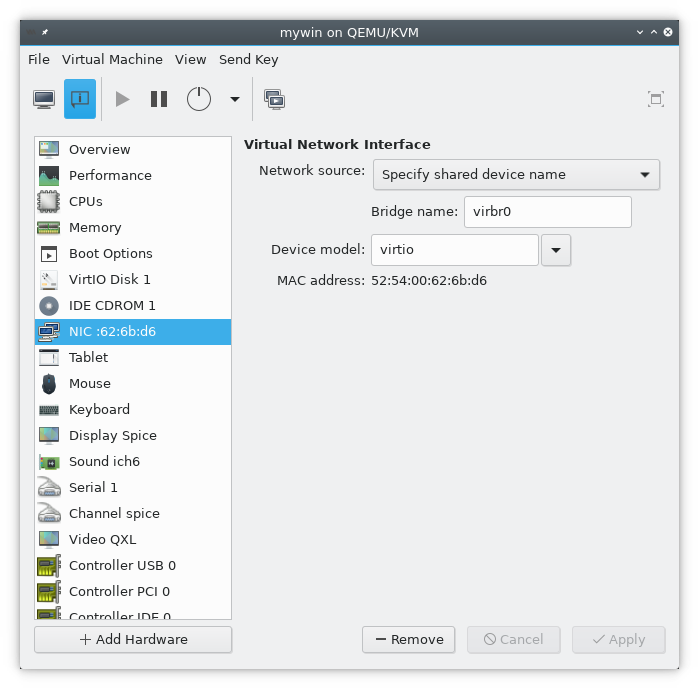Click the Bridge name input field
Image resolution: width=699 pixels, height=689 pixels.
click(x=548, y=212)
